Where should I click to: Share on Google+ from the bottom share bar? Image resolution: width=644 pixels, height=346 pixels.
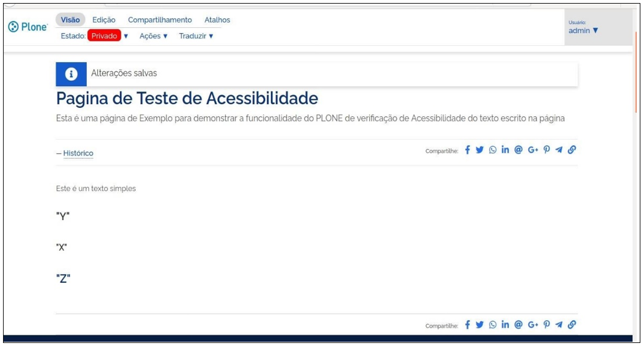533,325
